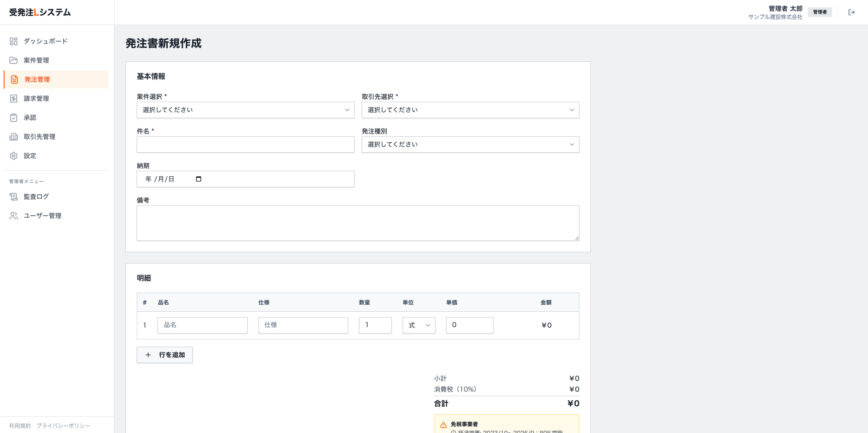Click the 請求管理 invoice icon

14,99
